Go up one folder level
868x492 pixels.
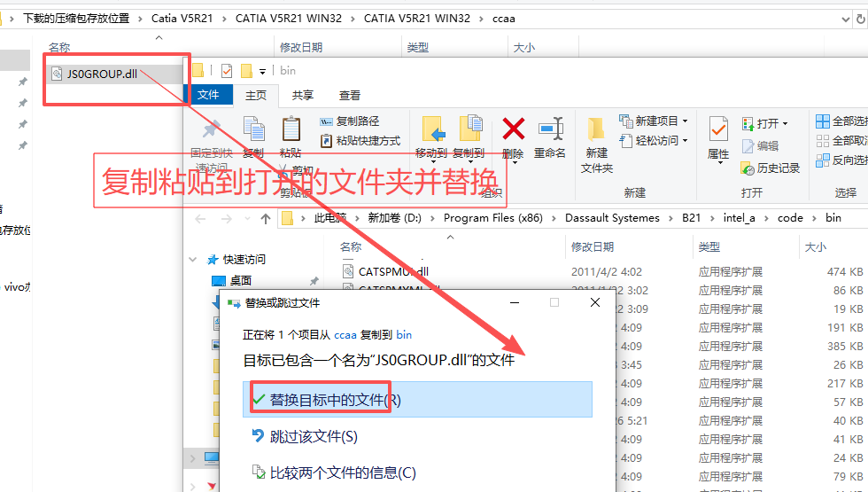click(x=266, y=219)
